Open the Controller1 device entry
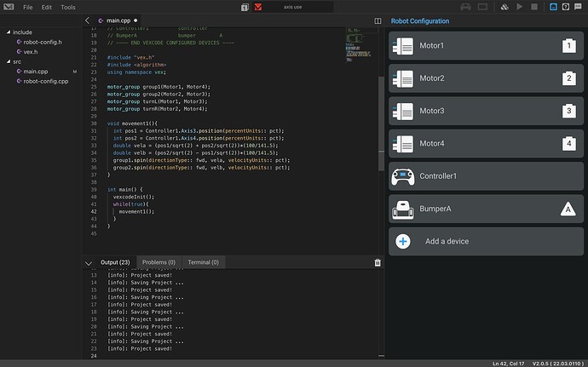The height and width of the screenshot is (367, 588). click(x=486, y=176)
